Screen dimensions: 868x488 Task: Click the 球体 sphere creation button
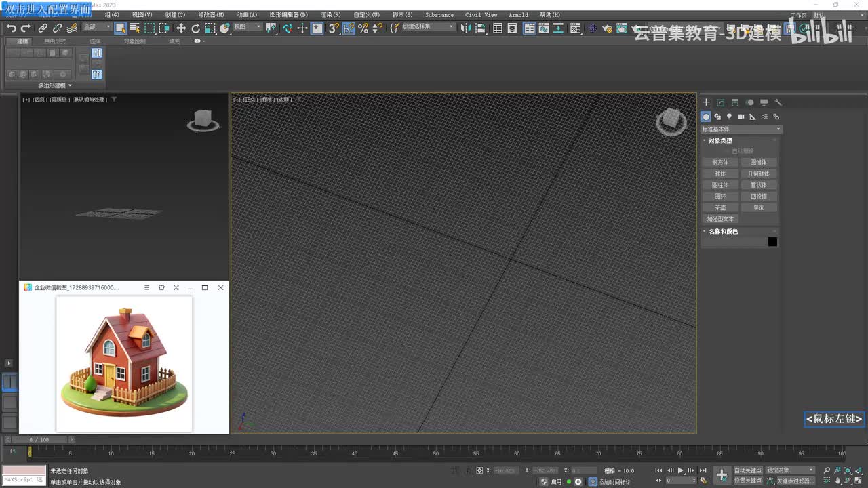pos(720,174)
